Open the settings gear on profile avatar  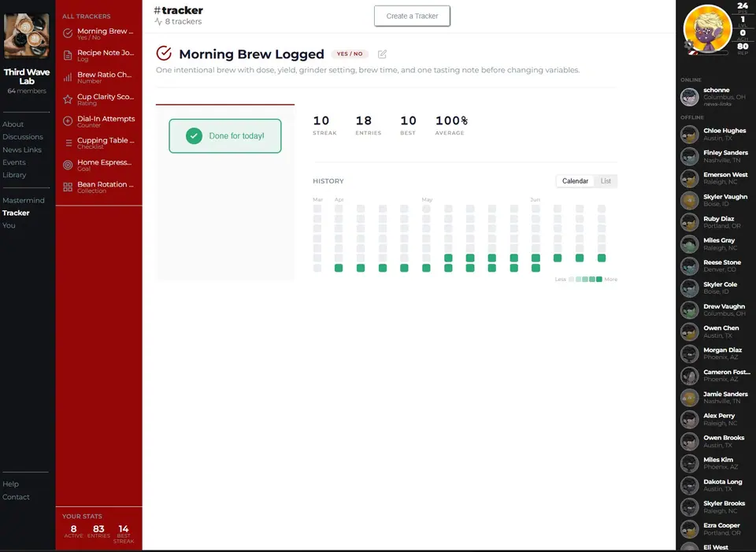click(689, 46)
